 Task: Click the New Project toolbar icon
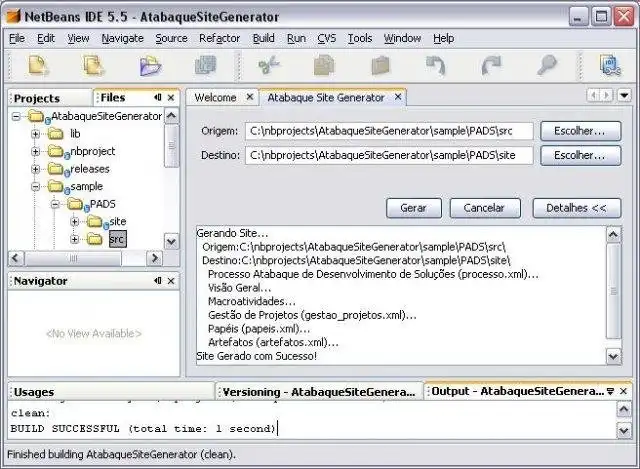tap(94, 65)
